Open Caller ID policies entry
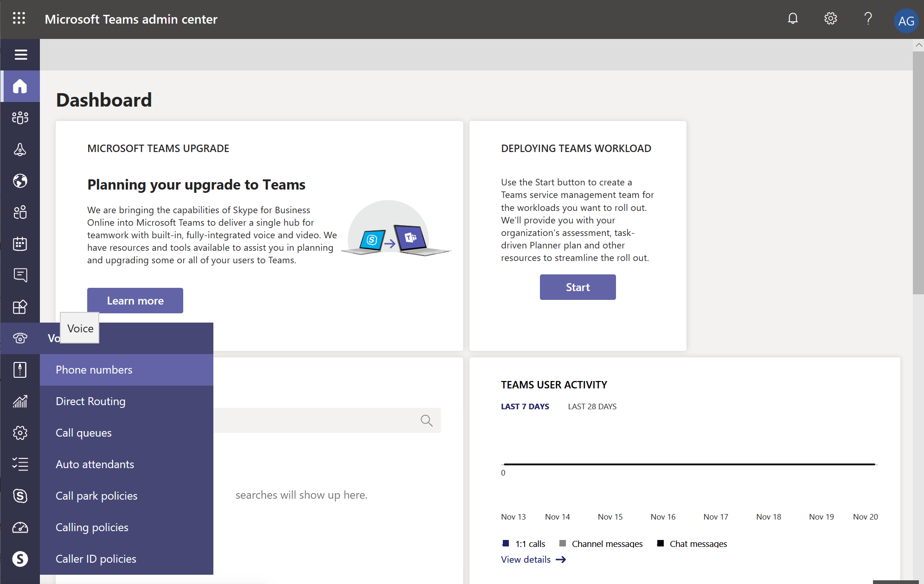 [x=127, y=559]
